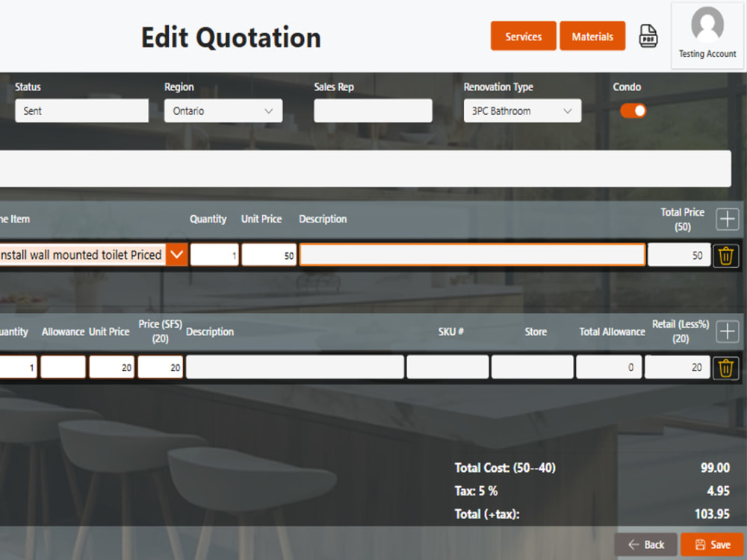Click the 'Total Allowance' column header

(613, 332)
